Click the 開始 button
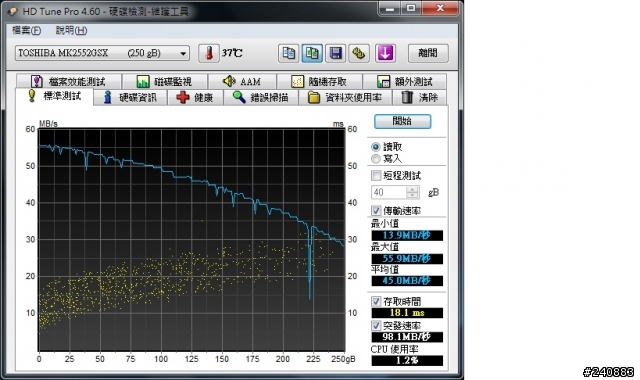This screenshot has height=380, width=640. click(x=402, y=121)
